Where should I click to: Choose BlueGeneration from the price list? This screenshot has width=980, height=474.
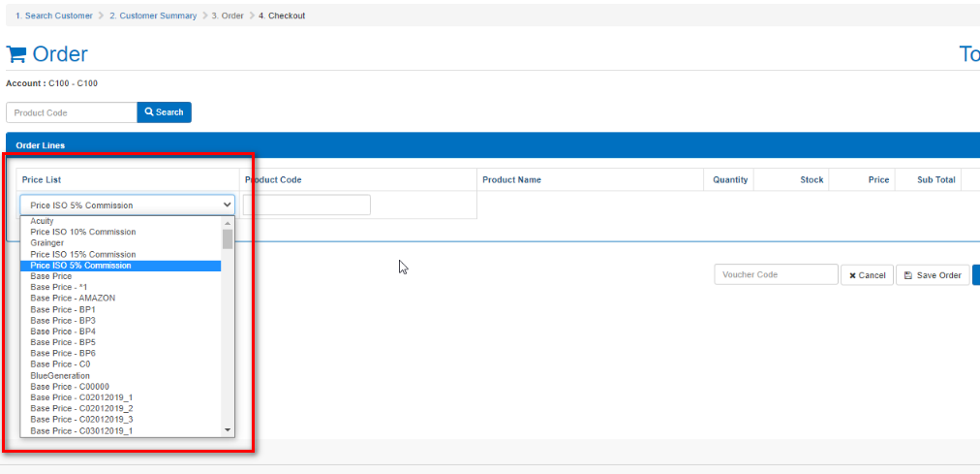121,376
